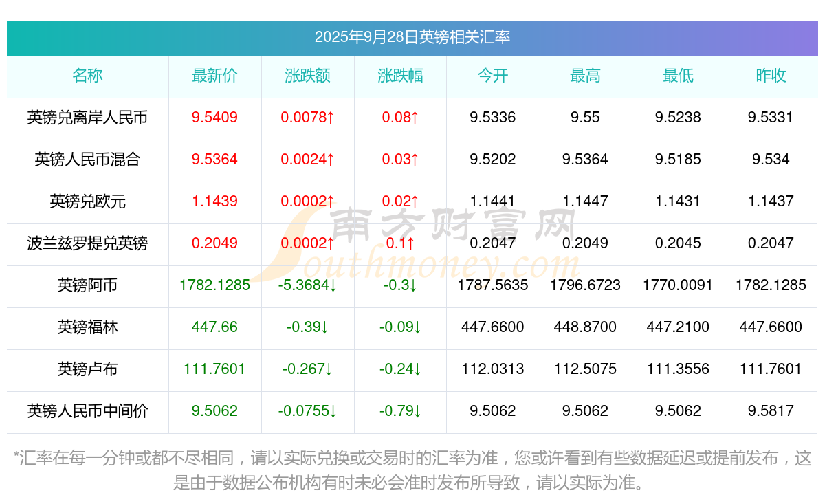
Task: Click the 今开 column header
Action: (493, 76)
